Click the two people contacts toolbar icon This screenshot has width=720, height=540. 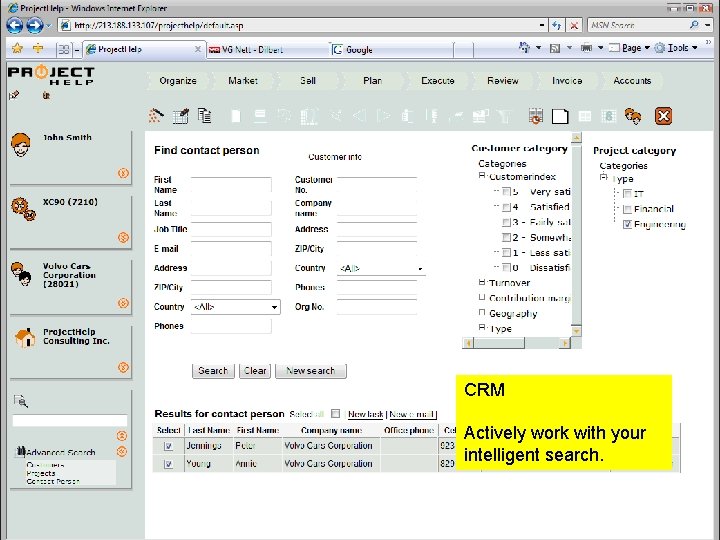[x=633, y=116]
